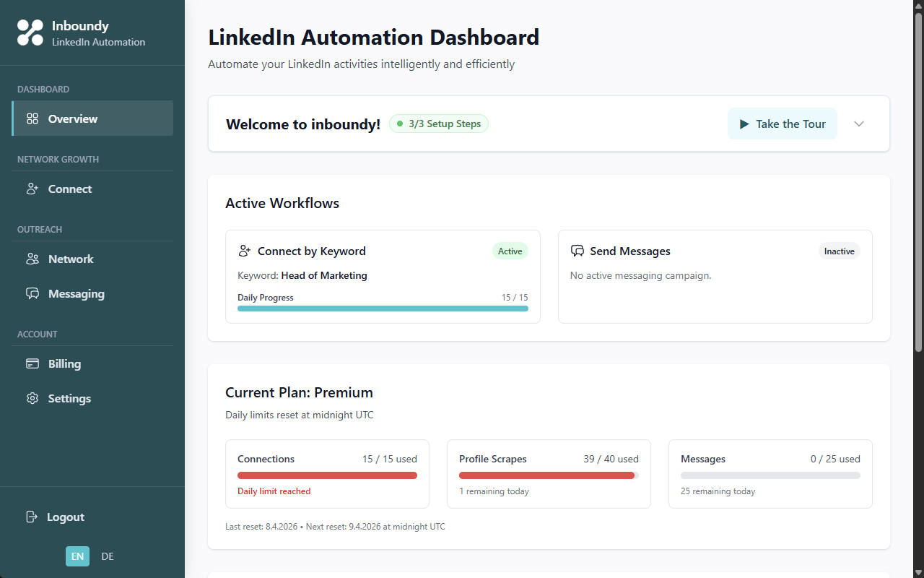Click the Last reset date line
This screenshot has width=924, height=578.
pos(335,527)
